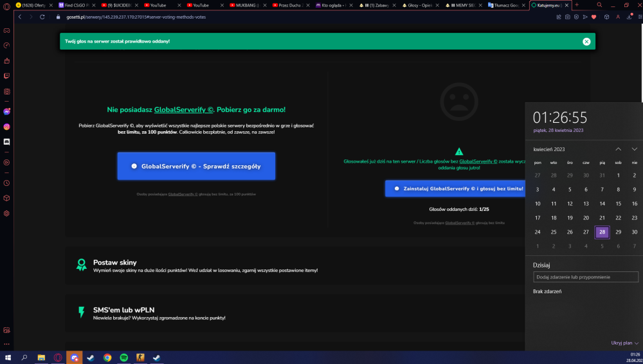Screen dimensions: 643x364
Task: Select April 3 in the calendar
Action: coord(537,190)
